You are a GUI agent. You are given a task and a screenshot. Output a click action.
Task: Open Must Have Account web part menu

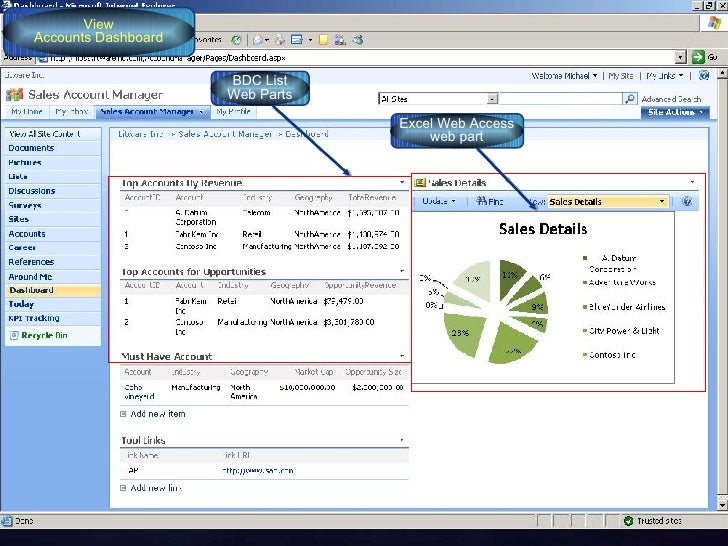402,356
